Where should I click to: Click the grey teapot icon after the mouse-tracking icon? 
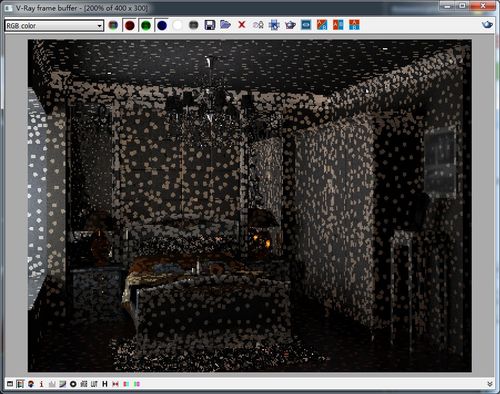click(x=290, y=25)
